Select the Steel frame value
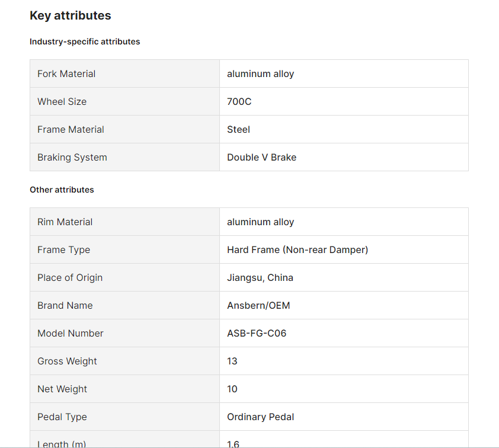Viewport: 499px width, 448px height. [238, 130]
